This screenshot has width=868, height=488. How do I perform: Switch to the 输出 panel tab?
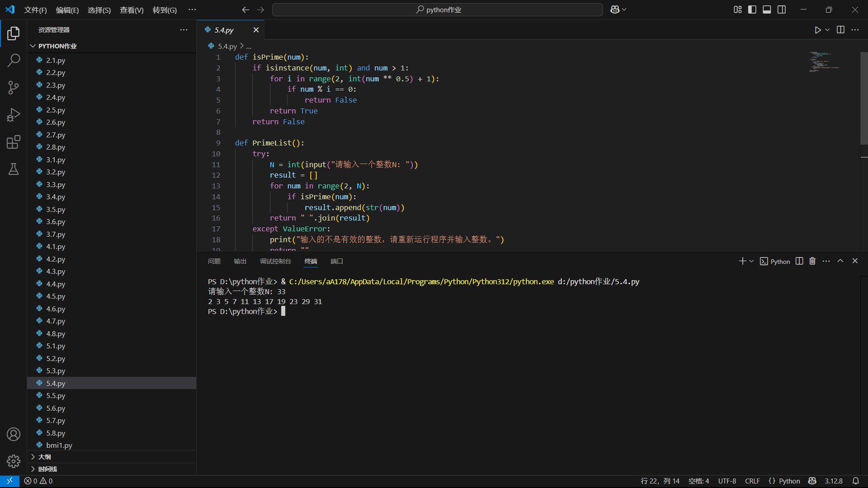pyautogui.click(x=240, y=261)
